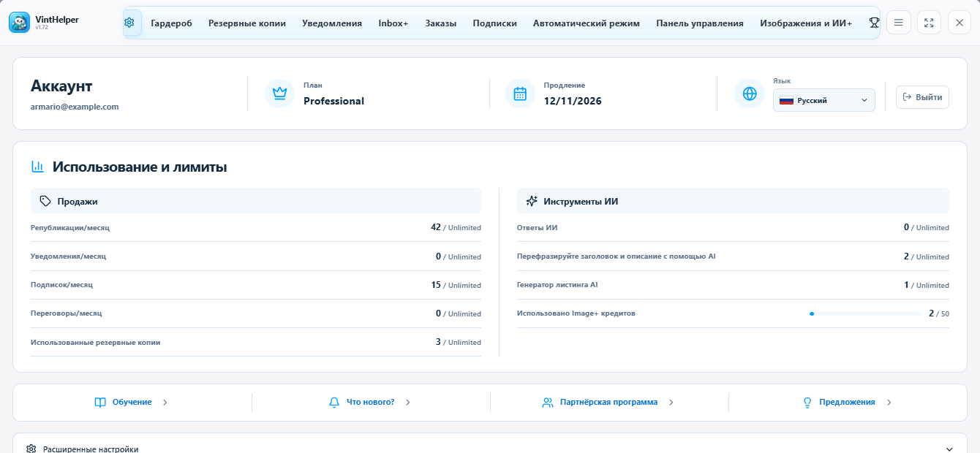
Task: Click the Переговоры/месяц row label
Action: tap(66, 313)
